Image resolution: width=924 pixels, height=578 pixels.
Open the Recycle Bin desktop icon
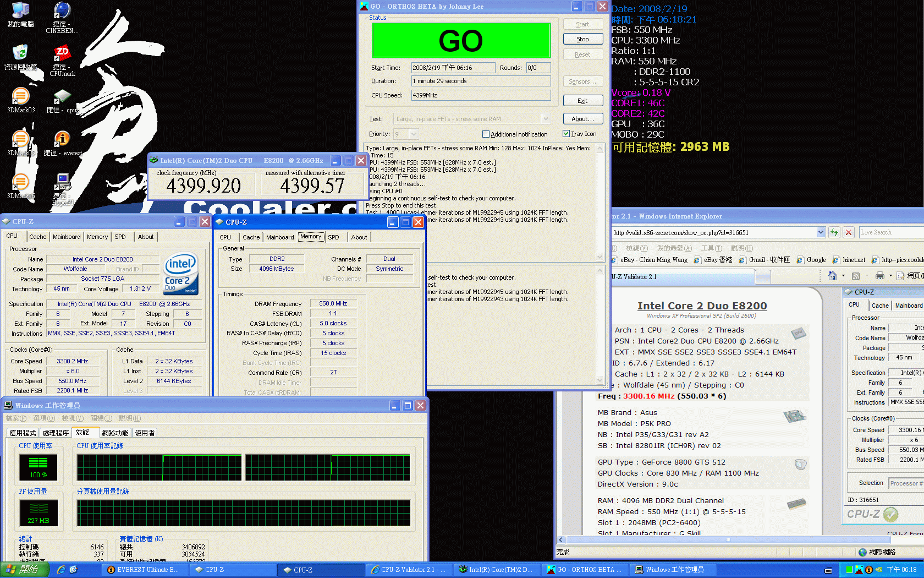coord(20,57)
